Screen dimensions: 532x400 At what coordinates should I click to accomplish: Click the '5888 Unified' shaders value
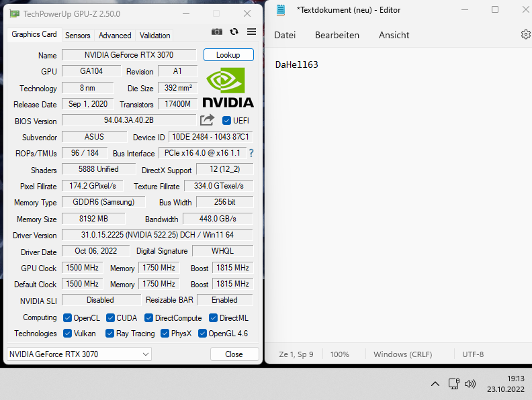point(98,169)
